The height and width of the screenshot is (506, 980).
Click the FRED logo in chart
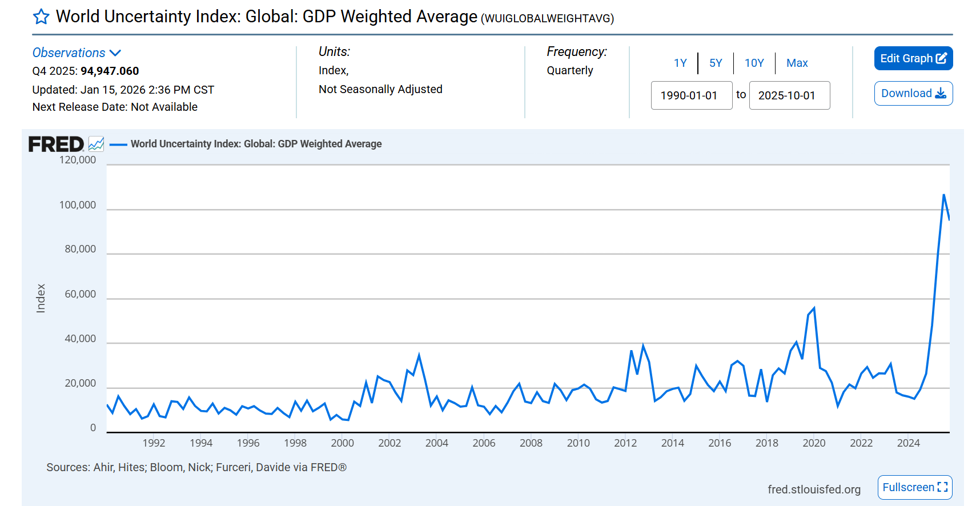pos(56,144)
